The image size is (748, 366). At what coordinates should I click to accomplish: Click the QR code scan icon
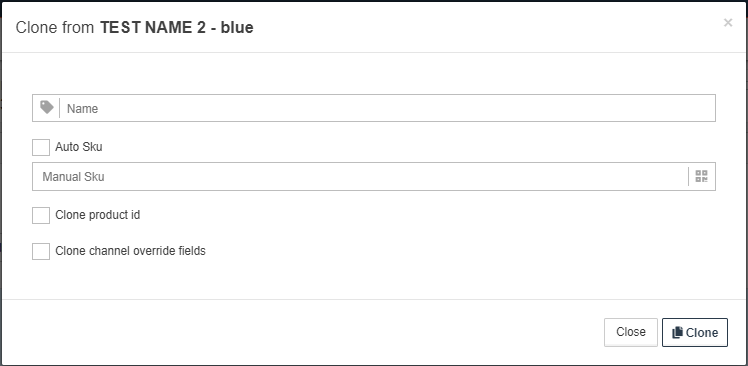(701, 176)
